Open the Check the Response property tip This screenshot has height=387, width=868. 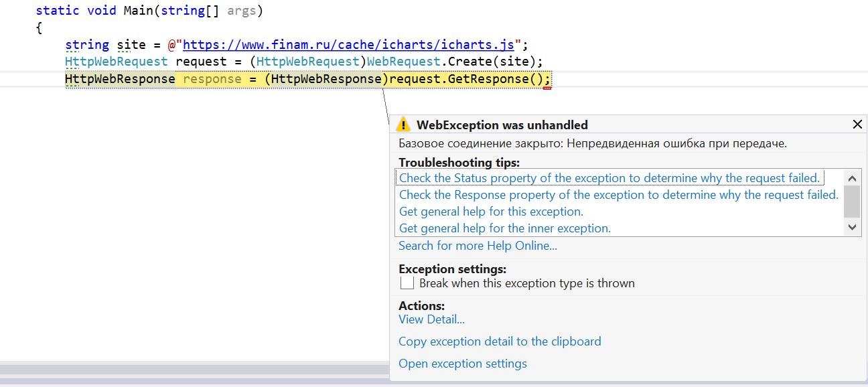click(618, 195)
